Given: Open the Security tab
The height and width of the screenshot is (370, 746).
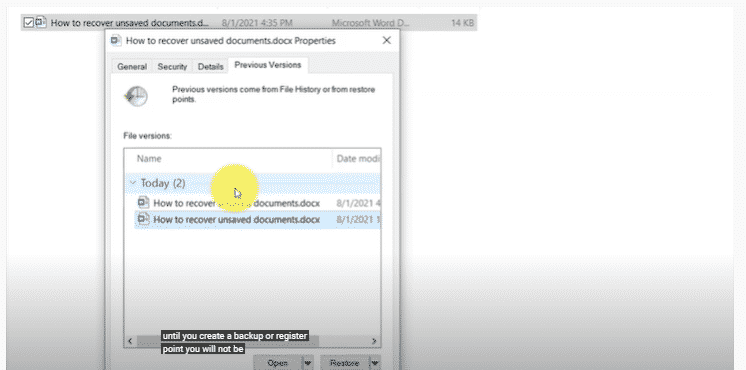Looking at the screenshot, I should point(172,67).
